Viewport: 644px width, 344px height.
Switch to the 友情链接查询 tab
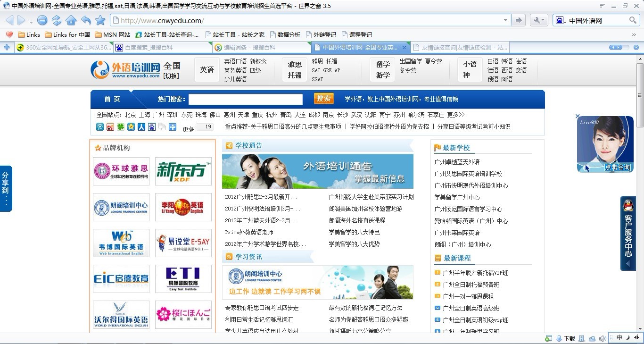coord(459,47)
